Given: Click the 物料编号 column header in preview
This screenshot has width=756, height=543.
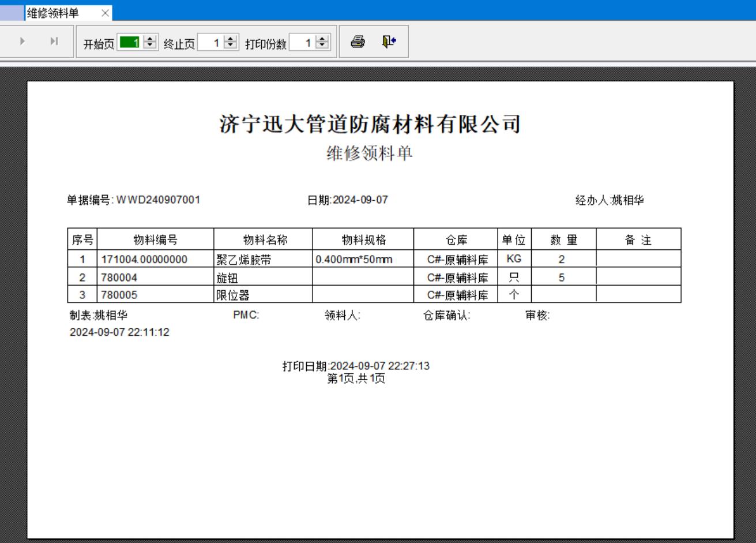Looking at the screenshot, I should pyautogui.click(x=155, y=240).
